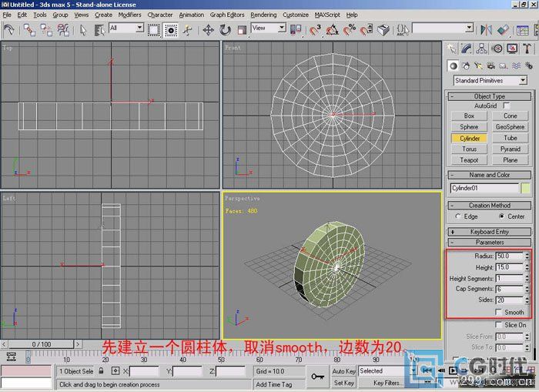Collapse the Name and Color rollout
The image size is (539, 392).
pyautogui.click(x=490, y=175)
